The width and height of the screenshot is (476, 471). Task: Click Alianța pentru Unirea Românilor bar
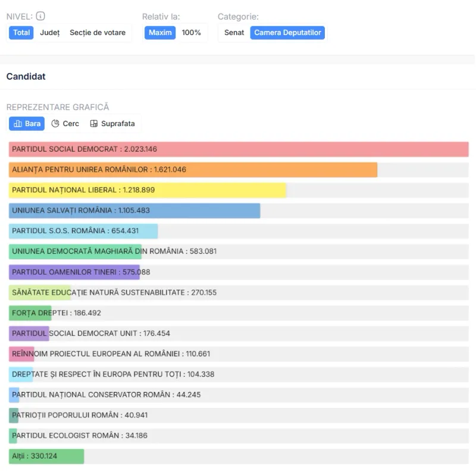pos(193,169)
